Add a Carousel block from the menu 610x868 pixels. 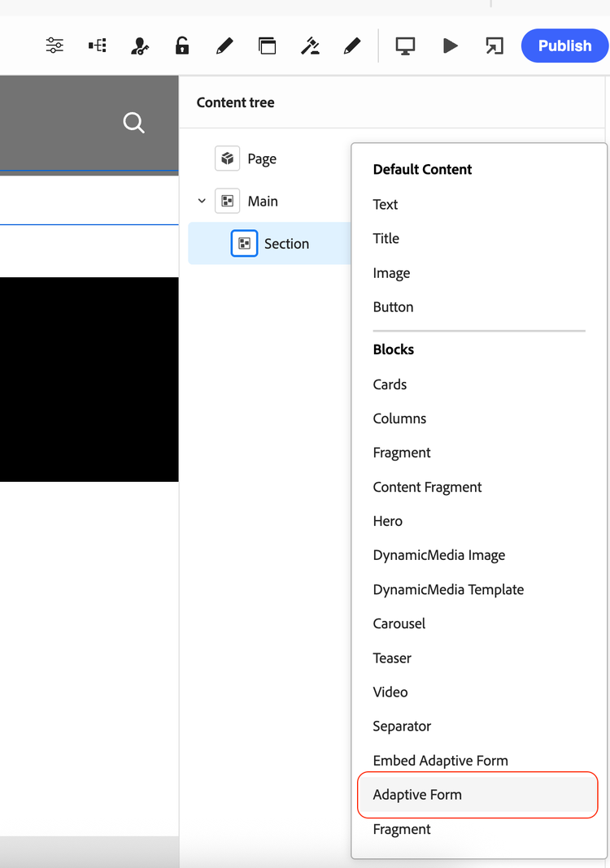click(399, 623)
